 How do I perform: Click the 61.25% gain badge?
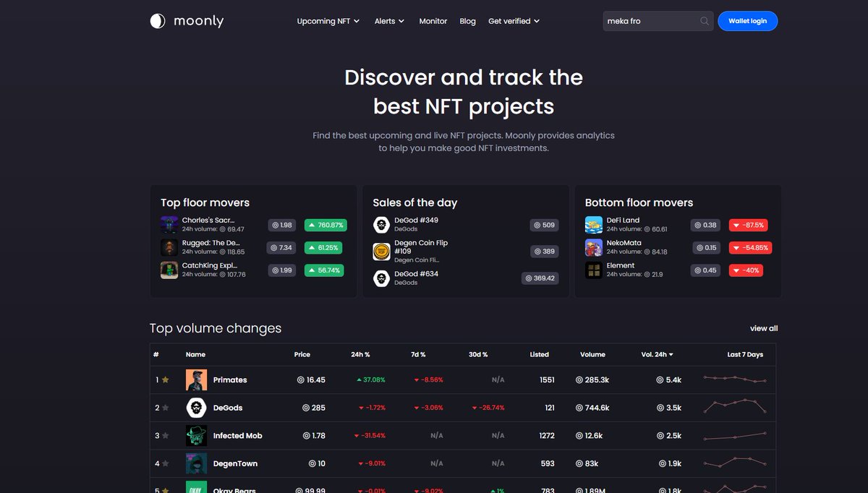pos(323,247)
